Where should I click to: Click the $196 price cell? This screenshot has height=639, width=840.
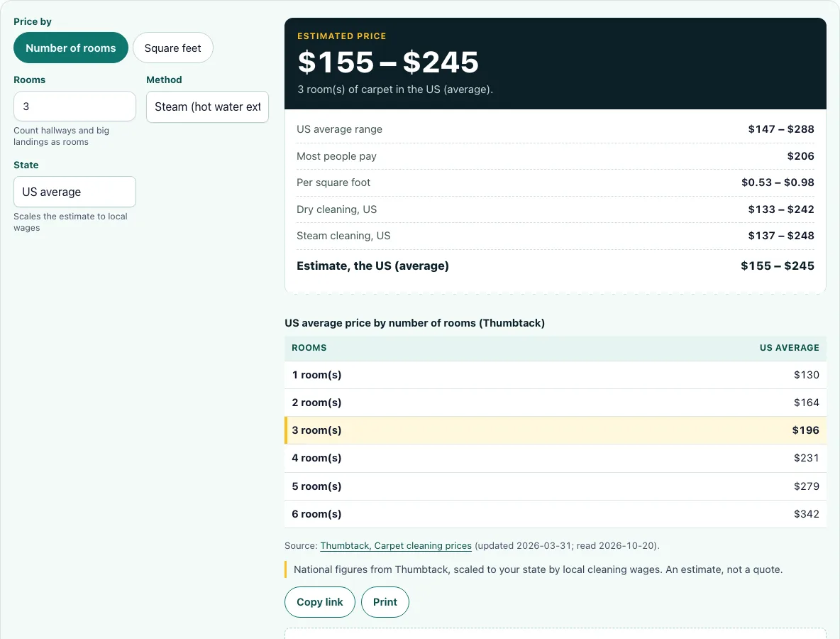click(806, 430)
